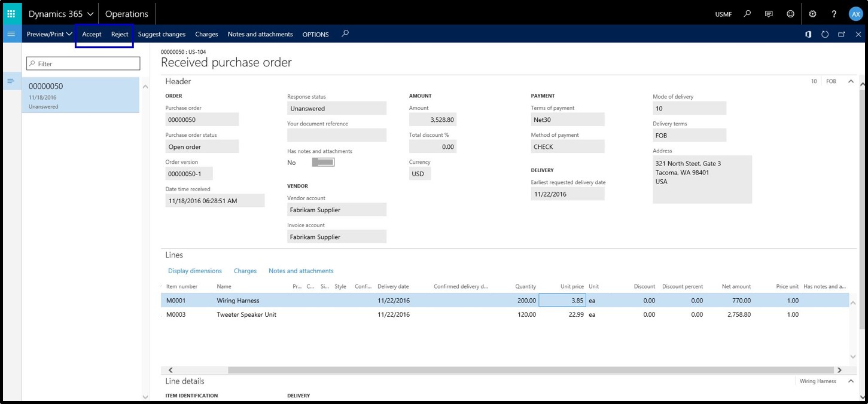Click the refresh page icon
This screenshot has height=404, width=868.
(825, 34)
